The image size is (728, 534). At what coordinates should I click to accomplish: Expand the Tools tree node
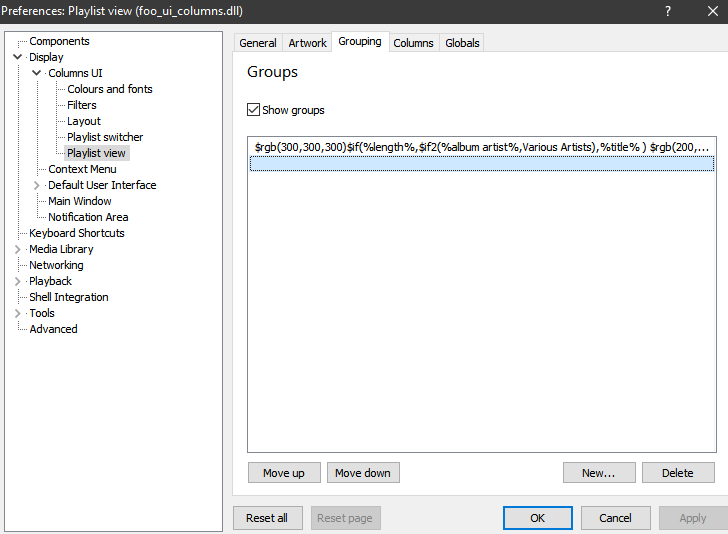click(x=18, y=313)
